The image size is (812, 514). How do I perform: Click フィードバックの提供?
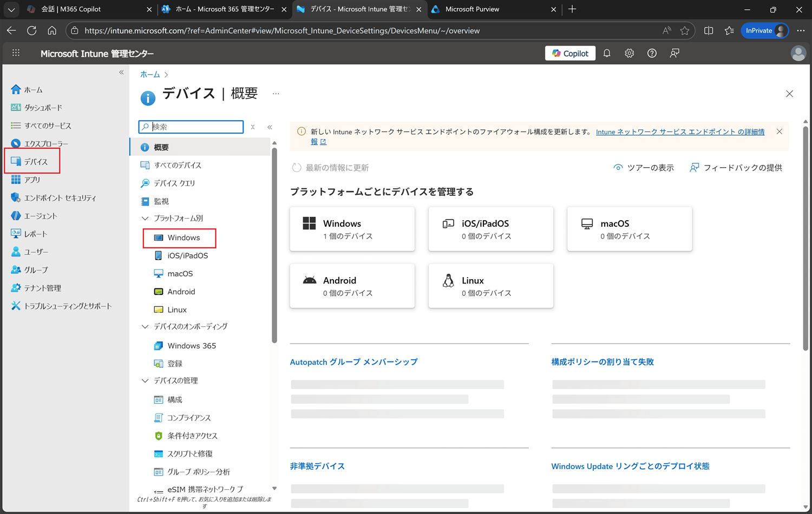point(736,168)
